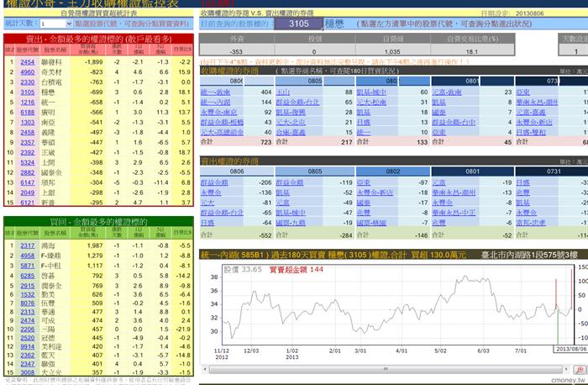Click broker link 合庫-嘉義
This screenshot has height=385, width=588.
(291, 133)
